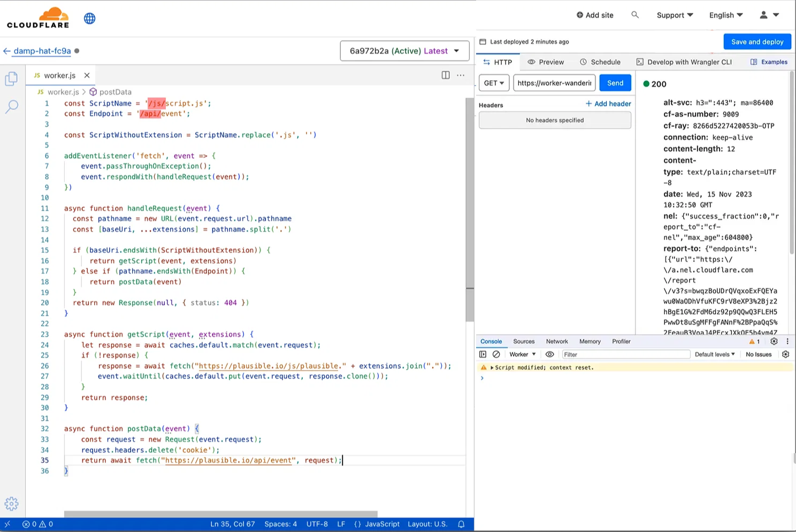The width and height of the screenshot is (796, 532).
Task: Open the Explorer files icon in sidebar
Action: 11,79
